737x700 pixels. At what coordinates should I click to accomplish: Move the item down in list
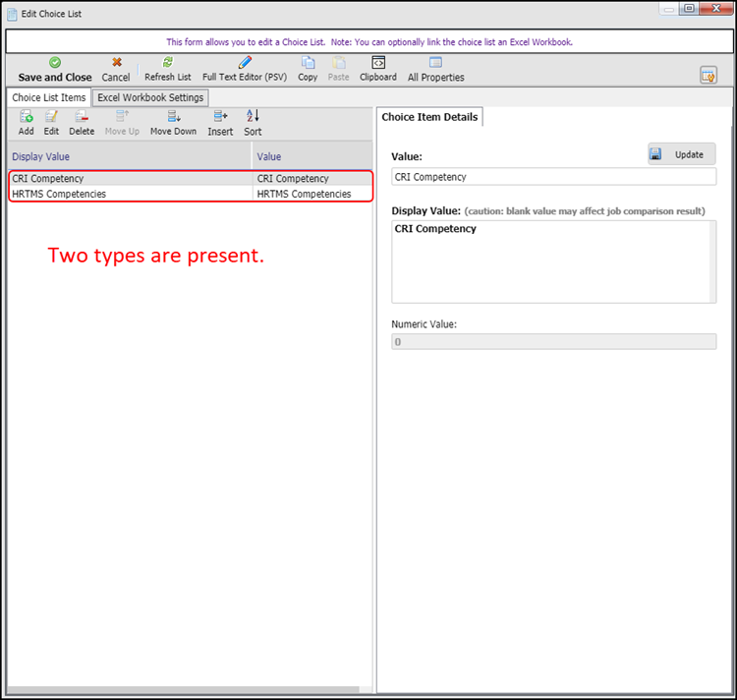click(173, 124)
